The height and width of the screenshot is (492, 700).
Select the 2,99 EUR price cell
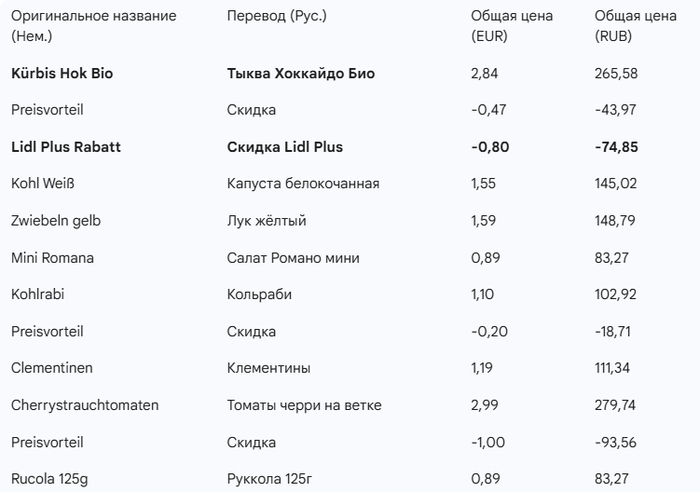tap(485, 405)
